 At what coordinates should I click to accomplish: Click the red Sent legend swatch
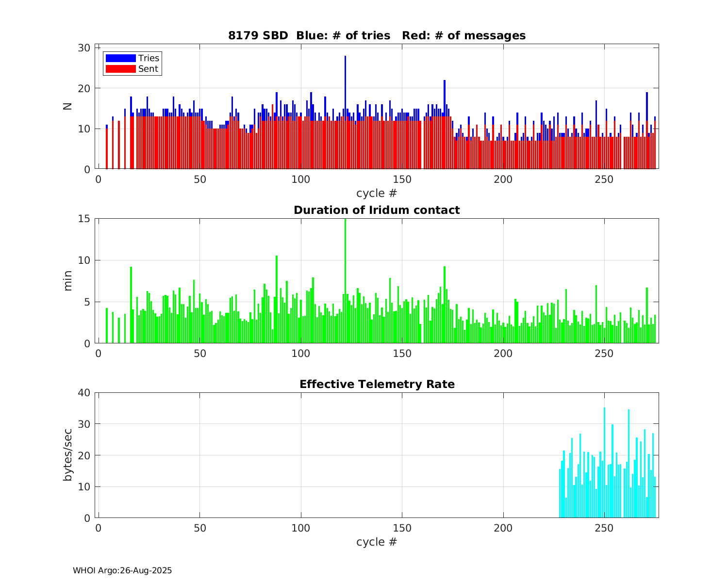(x=120, y=69)
